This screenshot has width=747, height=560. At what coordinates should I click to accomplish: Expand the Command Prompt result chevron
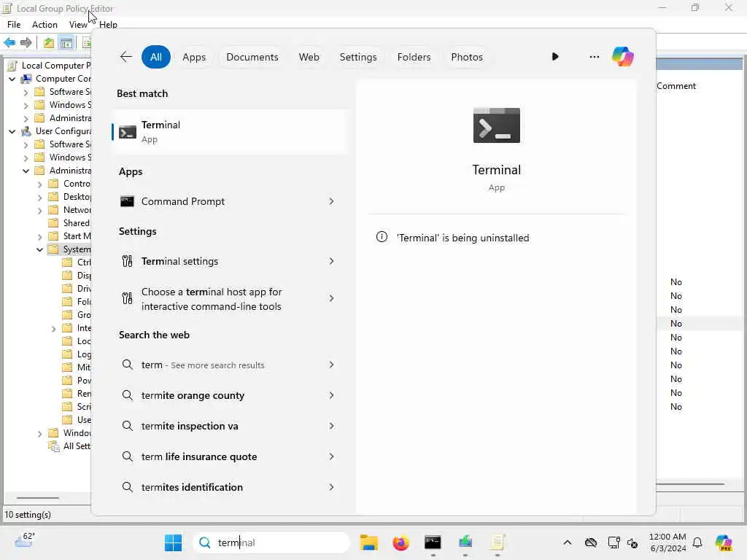point(331,201)
